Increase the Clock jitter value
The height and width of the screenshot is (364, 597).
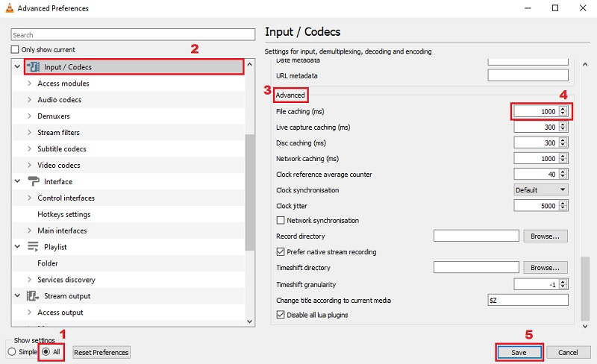563,204
